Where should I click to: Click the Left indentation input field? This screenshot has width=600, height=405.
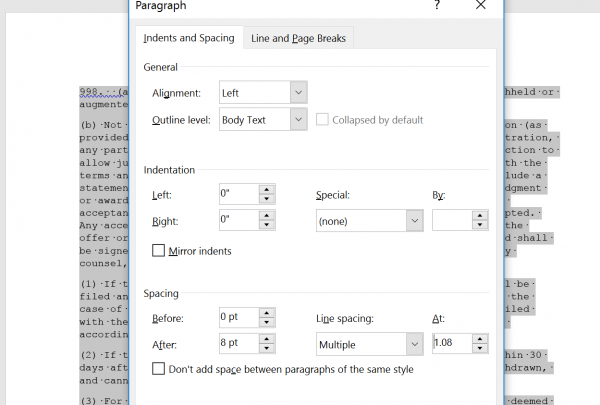point(239,194)
